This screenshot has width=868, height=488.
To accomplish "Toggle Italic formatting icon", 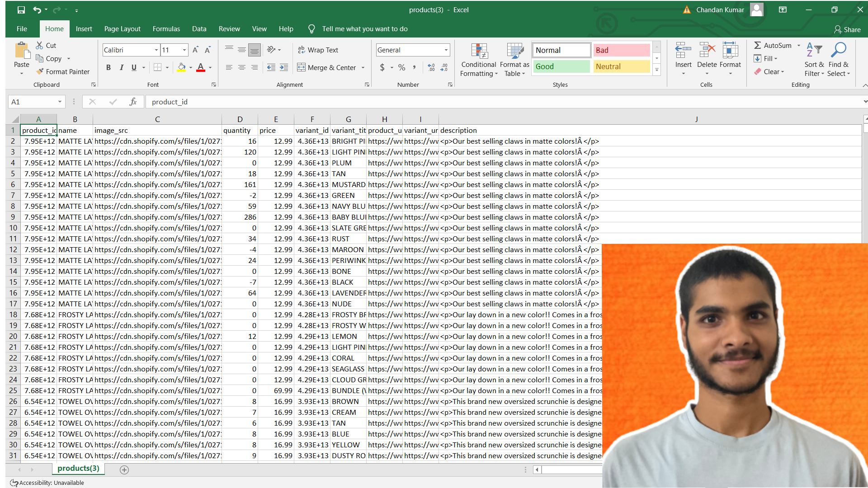I will click(122, 67).
